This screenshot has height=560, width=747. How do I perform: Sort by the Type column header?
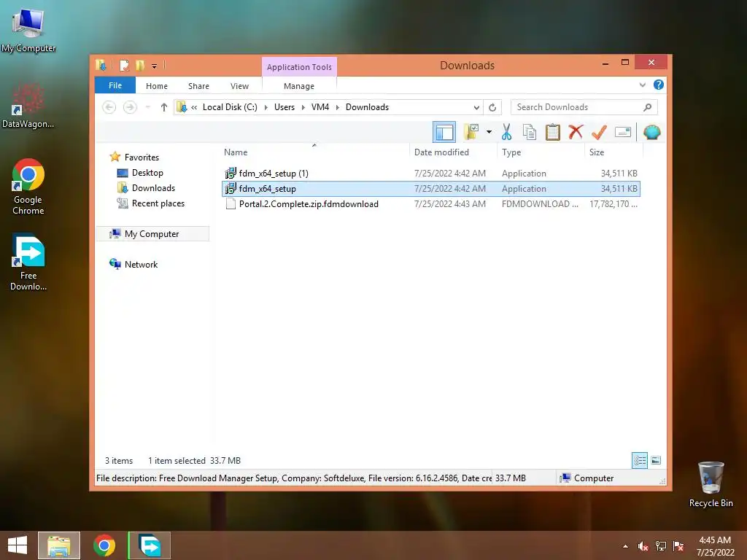511,152
